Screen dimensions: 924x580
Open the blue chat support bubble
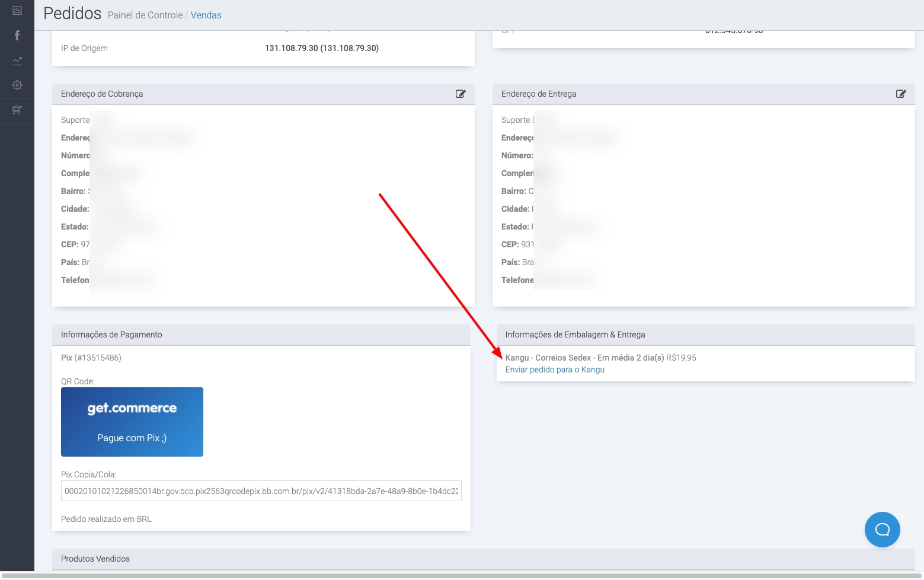(x=882, y=530)
